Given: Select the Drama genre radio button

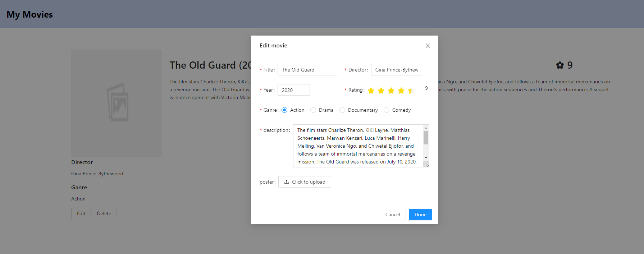Looking at the screenshot, I should [313, 110].
